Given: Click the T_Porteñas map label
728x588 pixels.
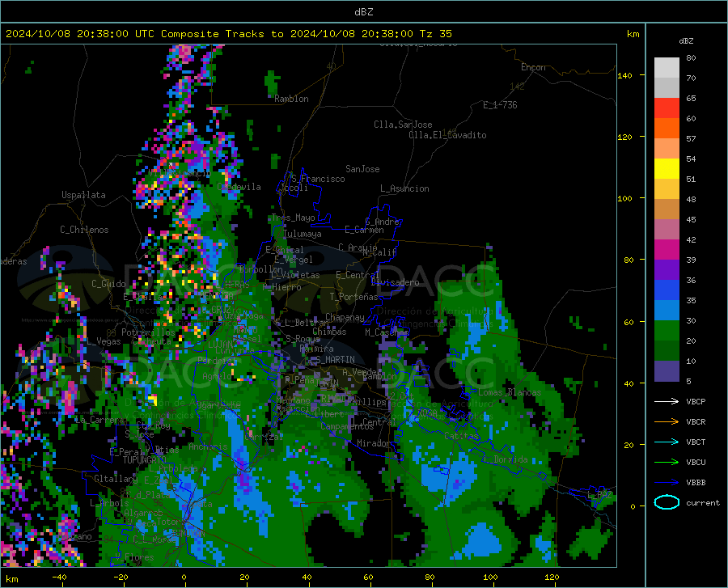Looking at the screenshot, I should [353, 297].
